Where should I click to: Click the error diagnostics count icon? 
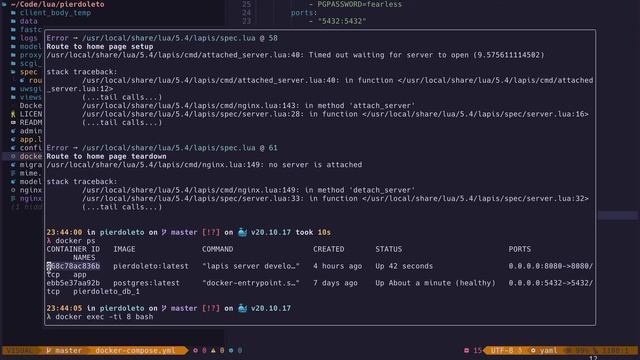[x=196, y=350]
